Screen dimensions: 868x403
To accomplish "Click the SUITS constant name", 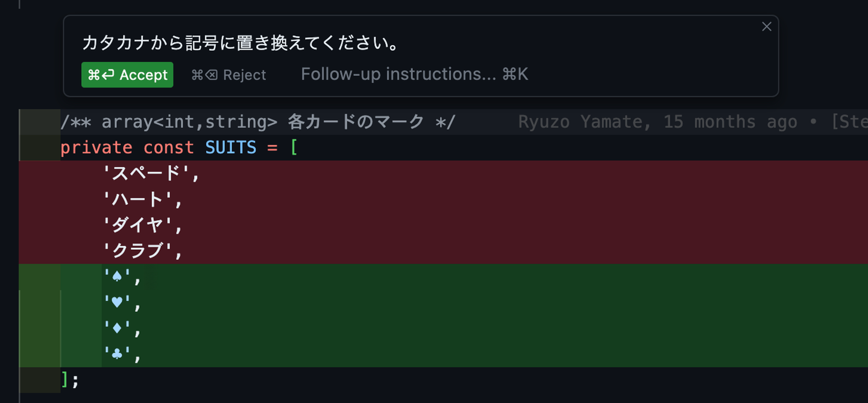I will point(230,148).
